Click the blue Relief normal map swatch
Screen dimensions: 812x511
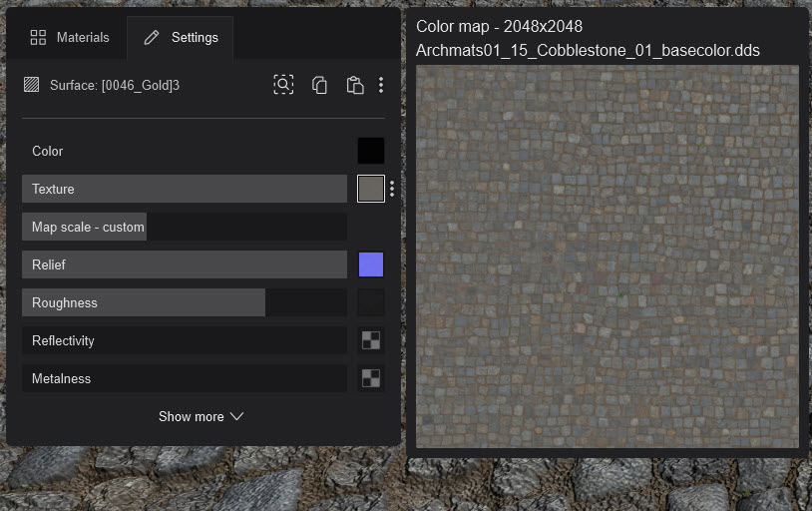(371, 264)
